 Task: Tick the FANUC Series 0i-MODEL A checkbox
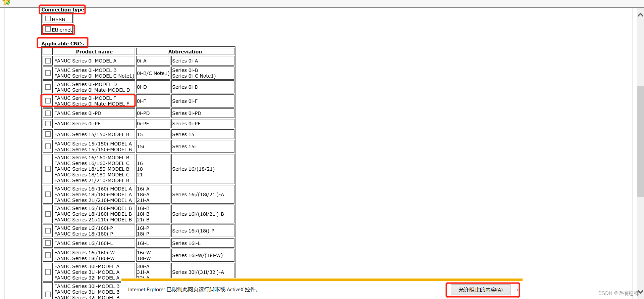click(x=48, y=61)
